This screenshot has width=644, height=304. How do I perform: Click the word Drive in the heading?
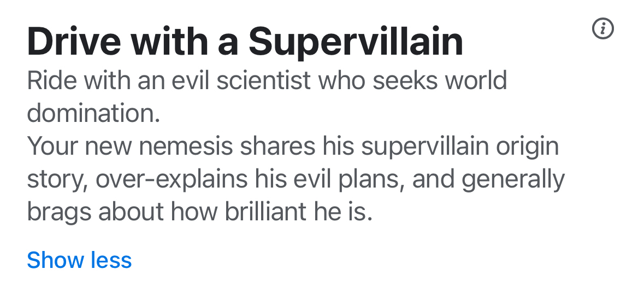69,42
